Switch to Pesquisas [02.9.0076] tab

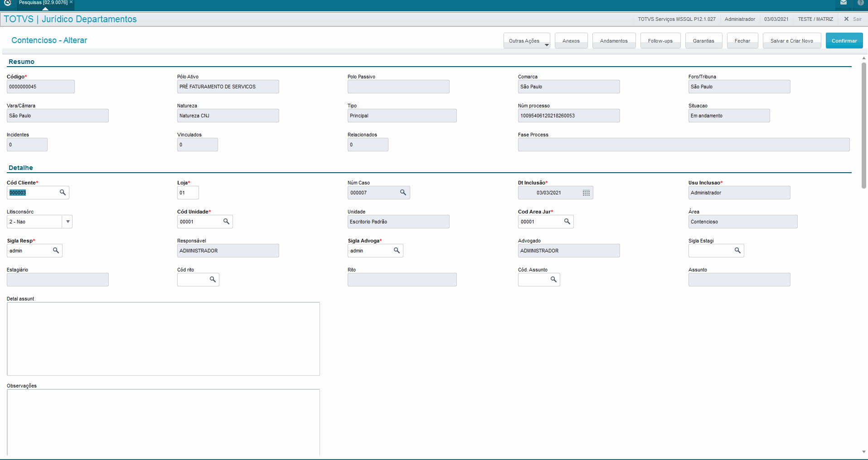click(43, 3)
